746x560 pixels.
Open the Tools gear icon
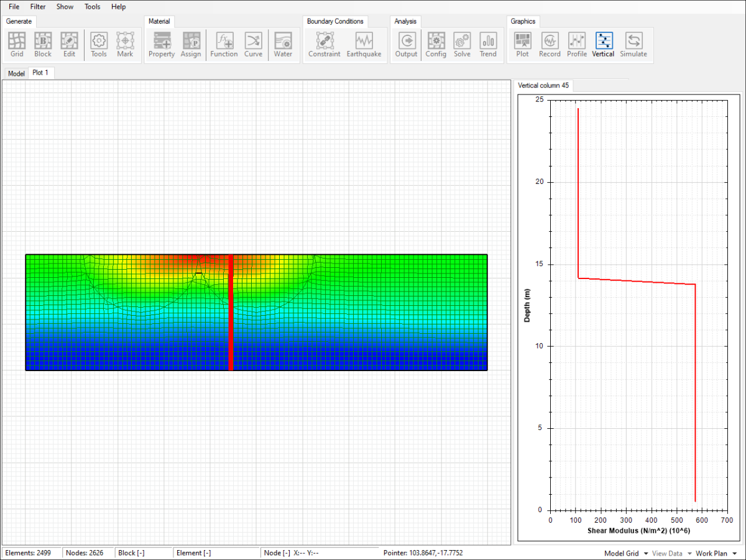tap(99, 45)
